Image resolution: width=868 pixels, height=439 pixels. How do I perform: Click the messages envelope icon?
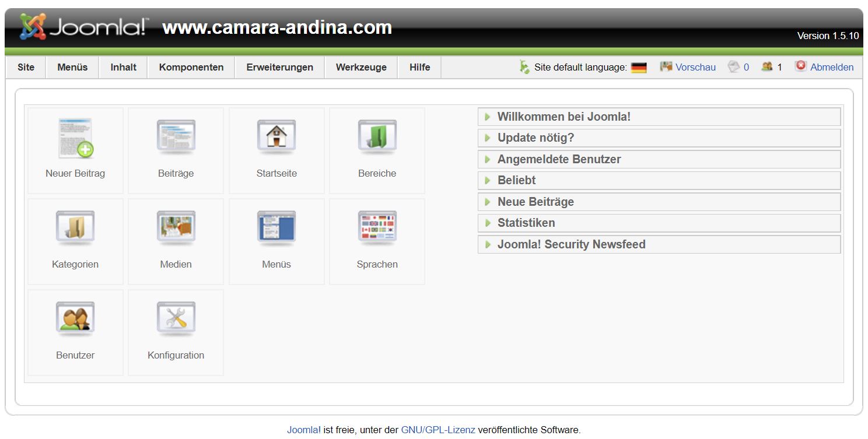click(734, 66)
